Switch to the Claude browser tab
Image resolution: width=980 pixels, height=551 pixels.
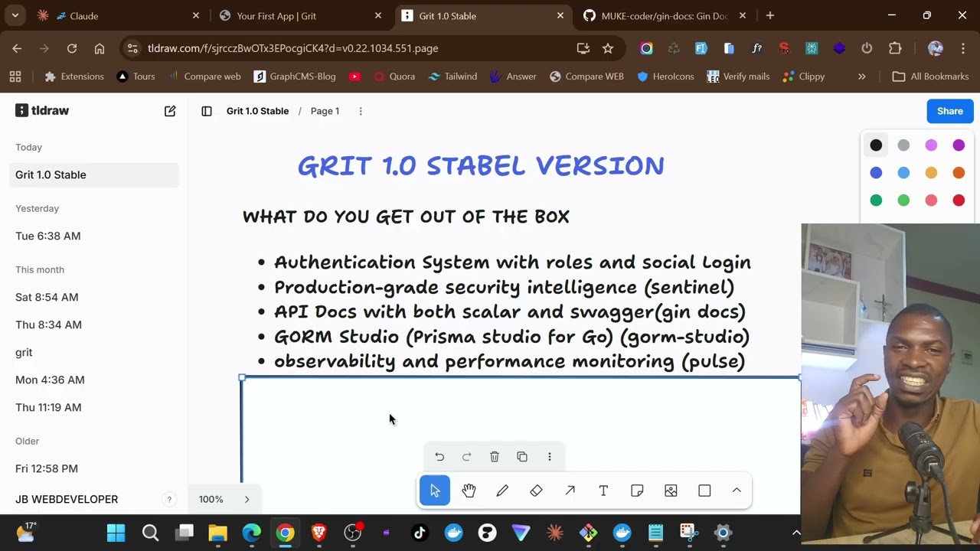(119, 15)
